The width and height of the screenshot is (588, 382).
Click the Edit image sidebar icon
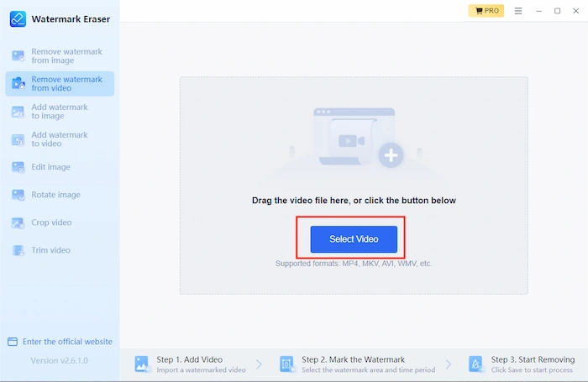pyautogui.click(x=18, y=167)
